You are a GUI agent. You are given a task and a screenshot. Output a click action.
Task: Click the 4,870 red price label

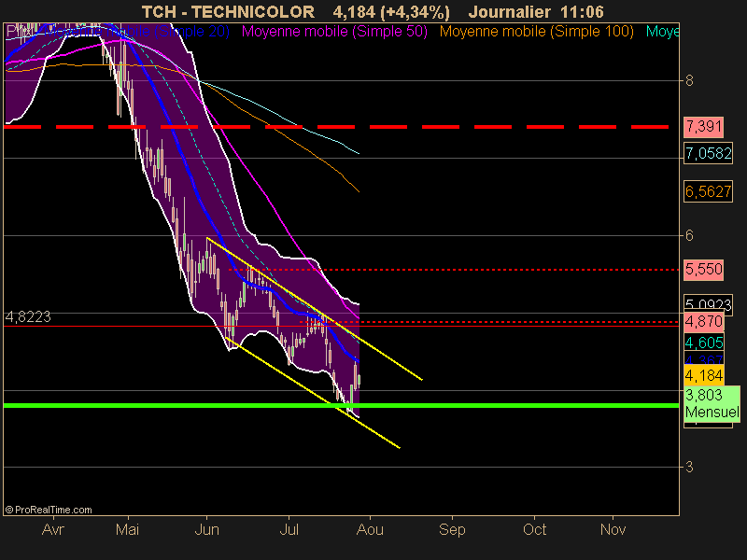pos(704,322)
